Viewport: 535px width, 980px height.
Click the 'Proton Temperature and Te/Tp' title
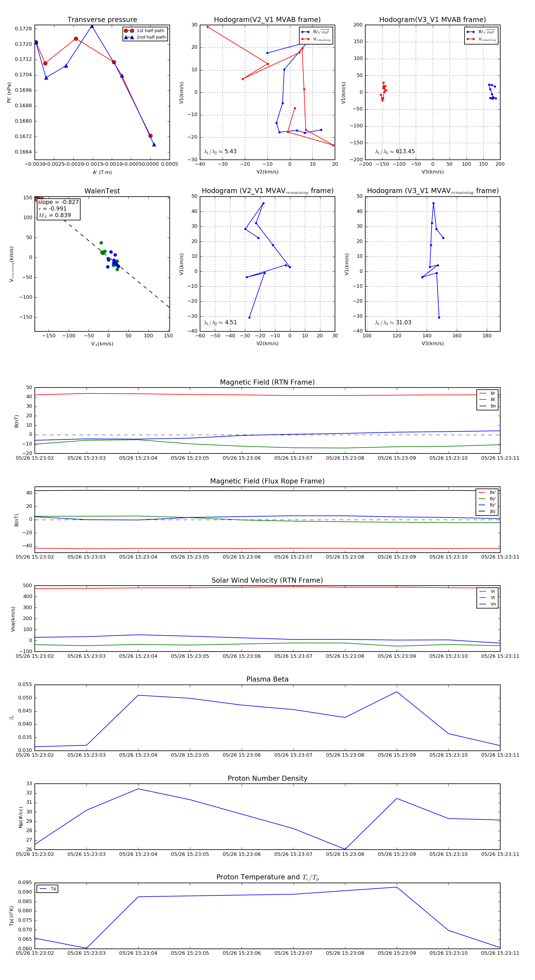click(x=267, y=877)
